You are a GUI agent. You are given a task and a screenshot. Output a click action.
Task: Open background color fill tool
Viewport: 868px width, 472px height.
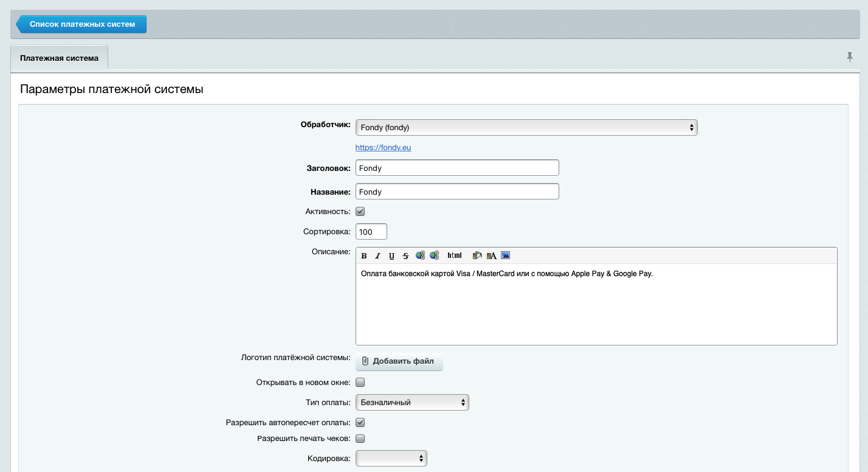pos(477,255)
